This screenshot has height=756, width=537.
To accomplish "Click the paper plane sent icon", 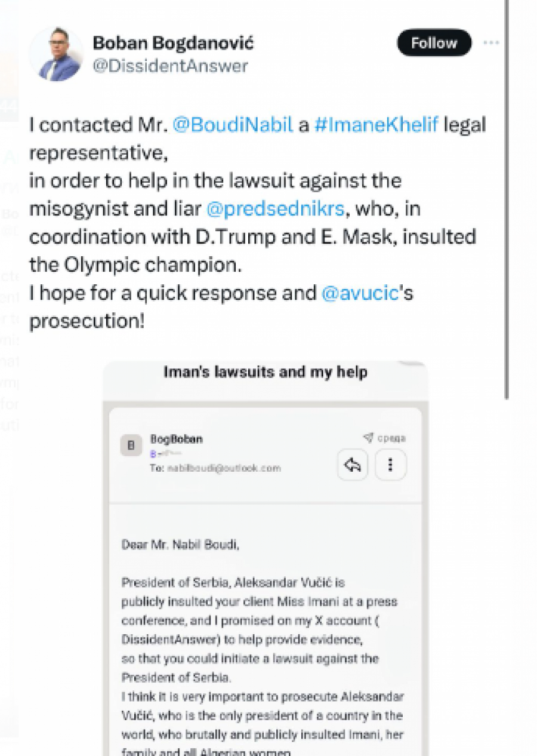I will [368, 438].
